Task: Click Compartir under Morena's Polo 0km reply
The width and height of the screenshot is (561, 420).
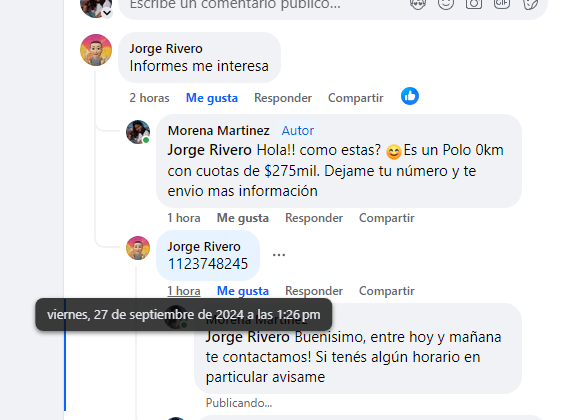Action: click(387, 218)
